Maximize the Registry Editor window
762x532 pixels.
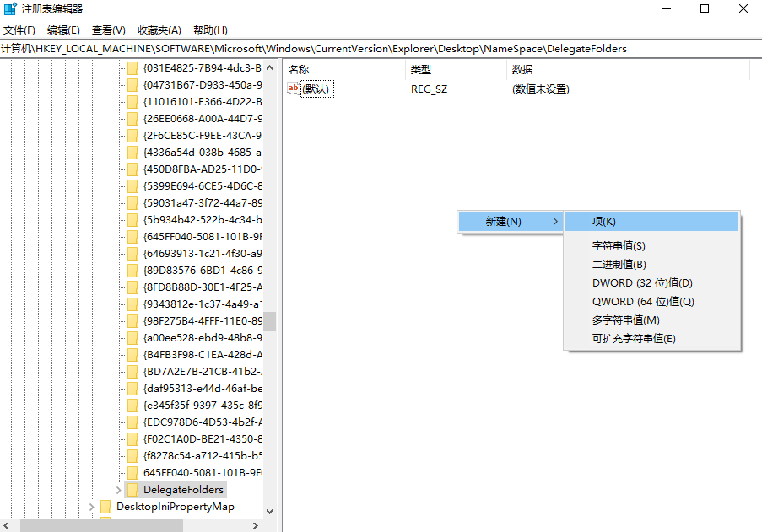click(704, 8)
